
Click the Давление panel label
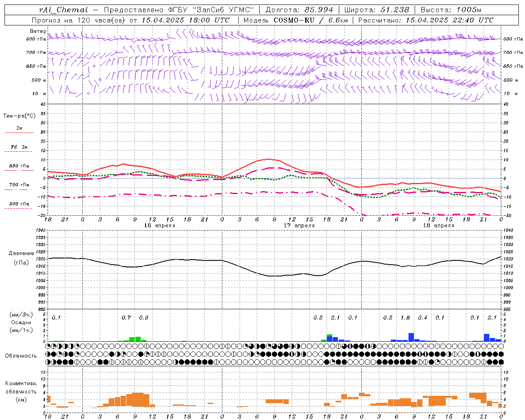(21, 253)
